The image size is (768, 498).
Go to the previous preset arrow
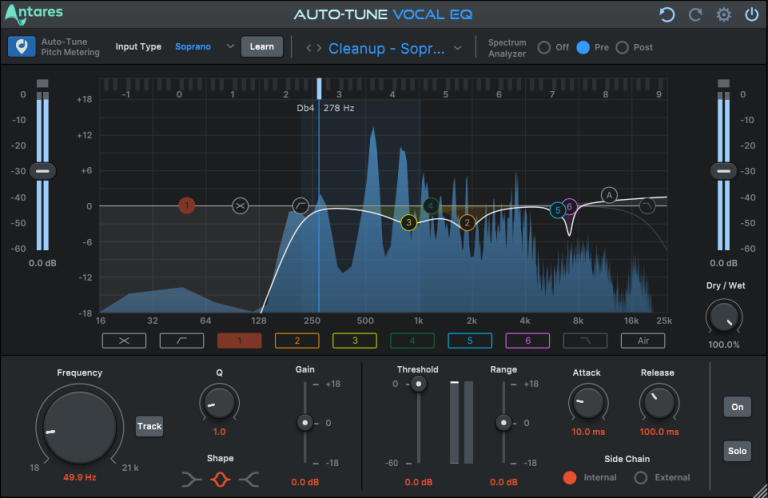pos(309,47)
